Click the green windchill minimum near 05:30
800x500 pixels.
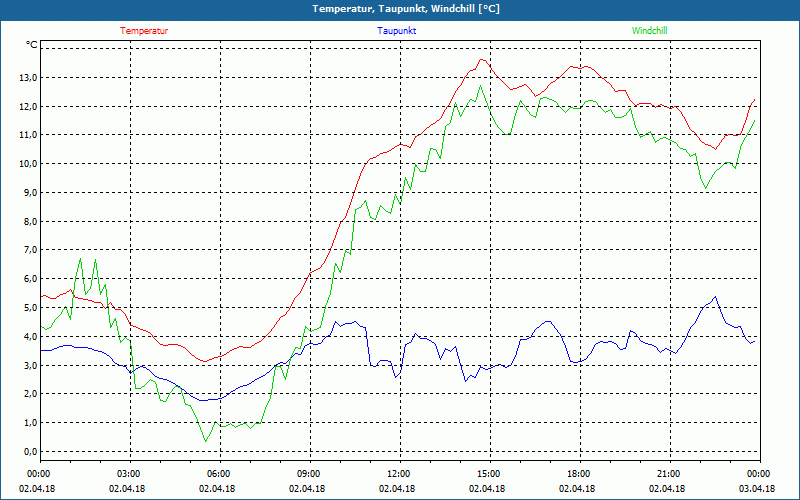pyautogui.click(x=206, y=441)
